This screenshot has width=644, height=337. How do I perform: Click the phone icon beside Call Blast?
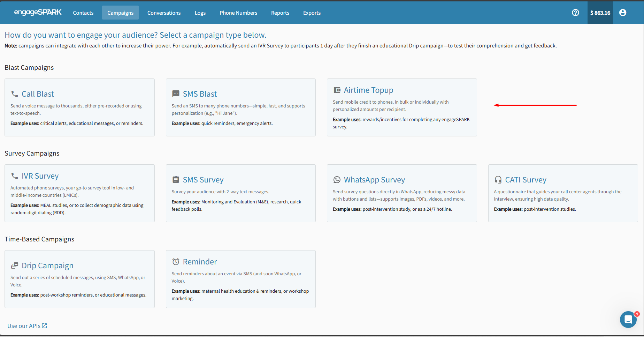15,94
